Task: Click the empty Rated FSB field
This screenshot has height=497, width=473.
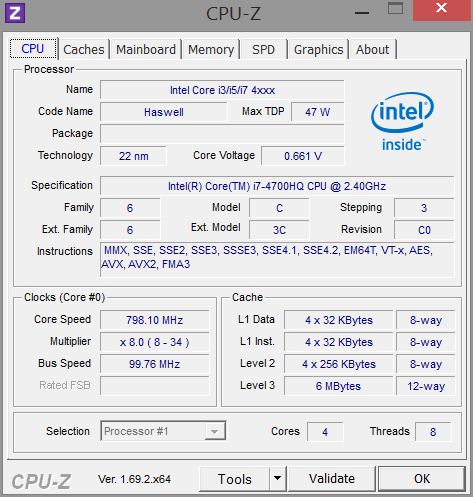Action: point(155,386)
